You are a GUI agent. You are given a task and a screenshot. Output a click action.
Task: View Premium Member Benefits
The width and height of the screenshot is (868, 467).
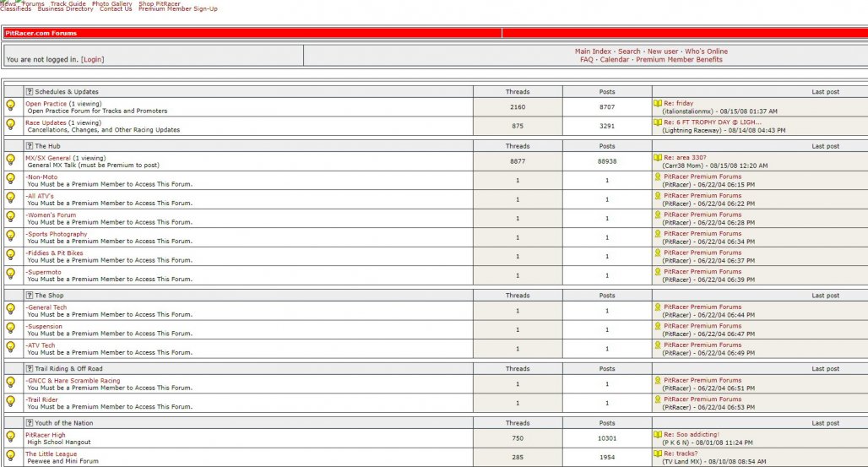tap(679, 59)
